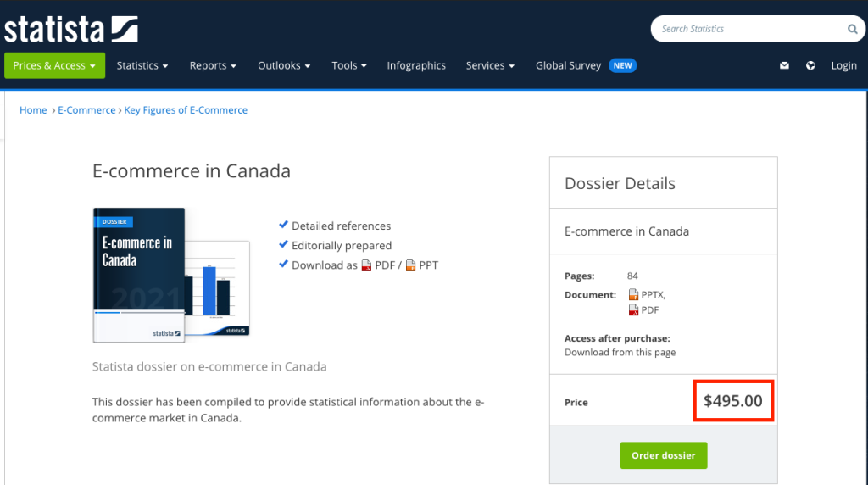This screenshot has height=485, width=868.
Task: Click the Document label in Dossier Details
Action: pyautogui.click(x=590, y=294)
